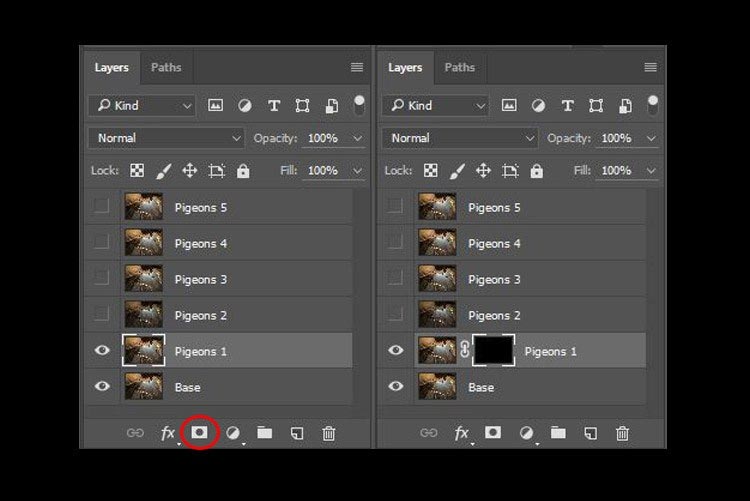Click Opacity value field in left panel
Image resolution: width=750 pixels, height=501 pixels.
pos(325,138)
